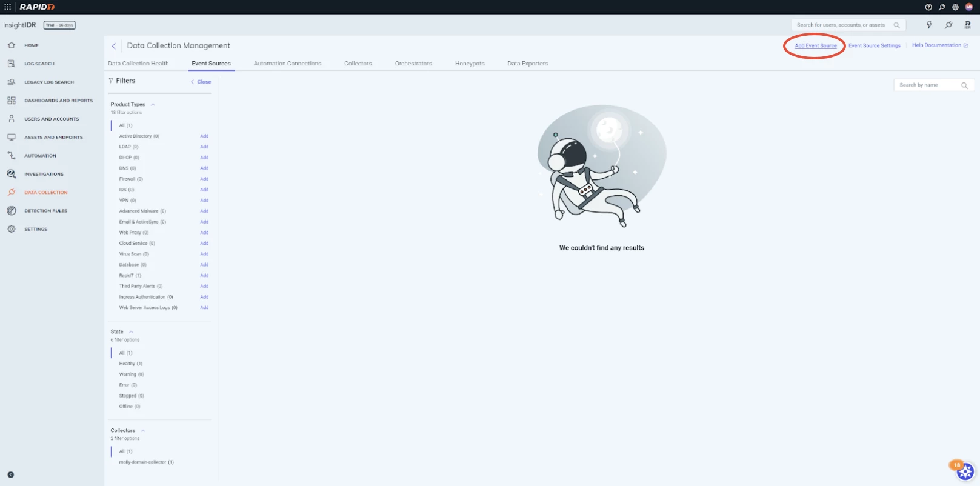Viewport: 980px width, 486px height.
Task: Click the Dashboards and Reports icon
Action: (11, 101)
